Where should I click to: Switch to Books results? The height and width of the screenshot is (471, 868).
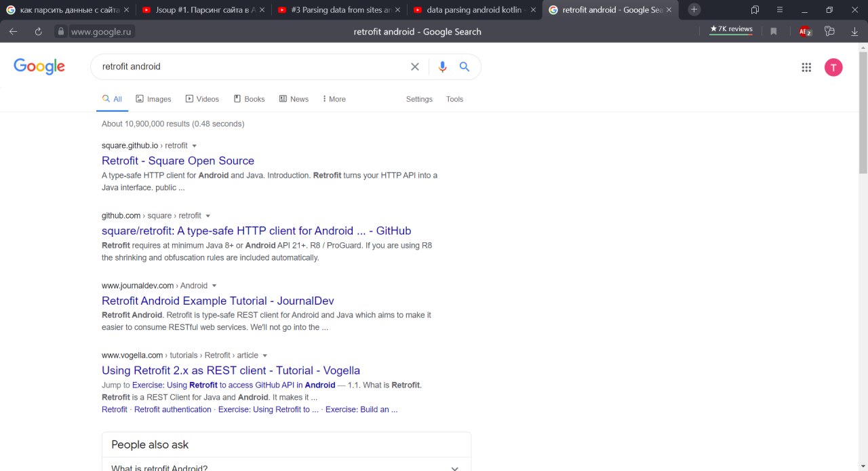(249, 99)
